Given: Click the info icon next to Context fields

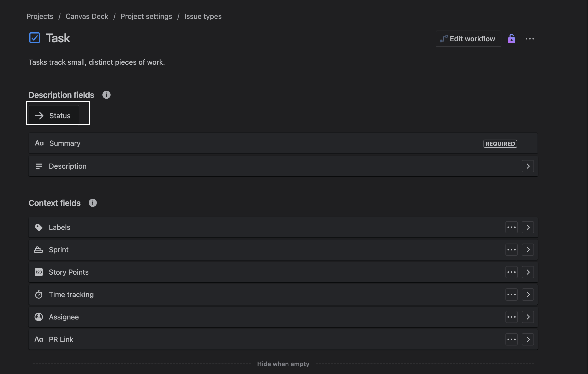Looking at the screenshot, I should pyautogui.click(x=93, y=203).
